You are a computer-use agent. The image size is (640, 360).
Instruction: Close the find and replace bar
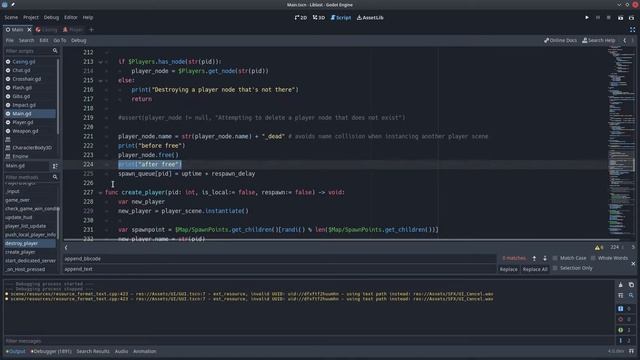click(633, 264)
